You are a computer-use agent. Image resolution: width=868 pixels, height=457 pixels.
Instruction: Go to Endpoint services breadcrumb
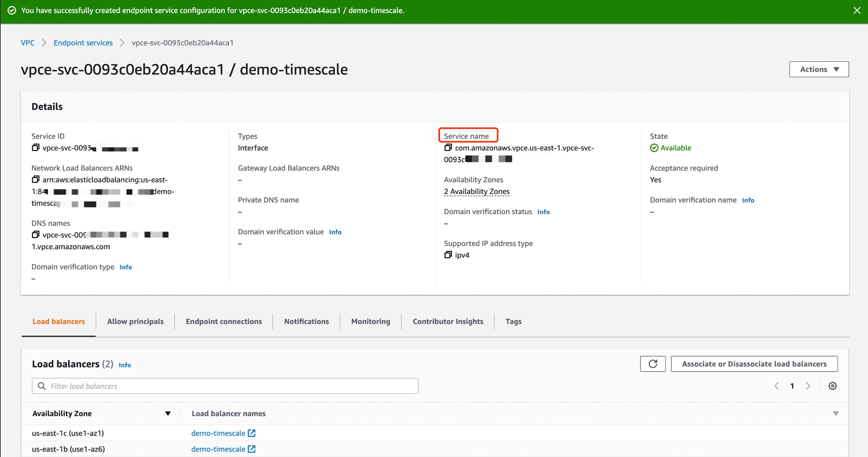point(83,43)
